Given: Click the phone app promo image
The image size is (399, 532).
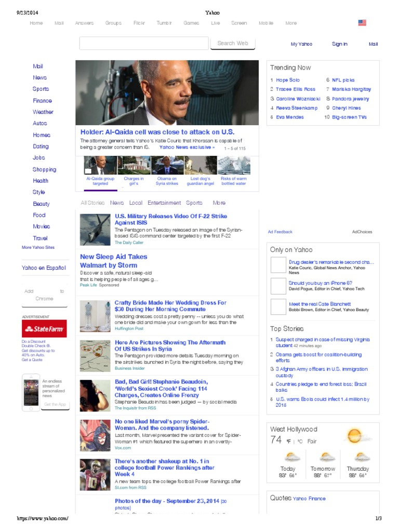Looking at the screenshot, I should (31, 392).
